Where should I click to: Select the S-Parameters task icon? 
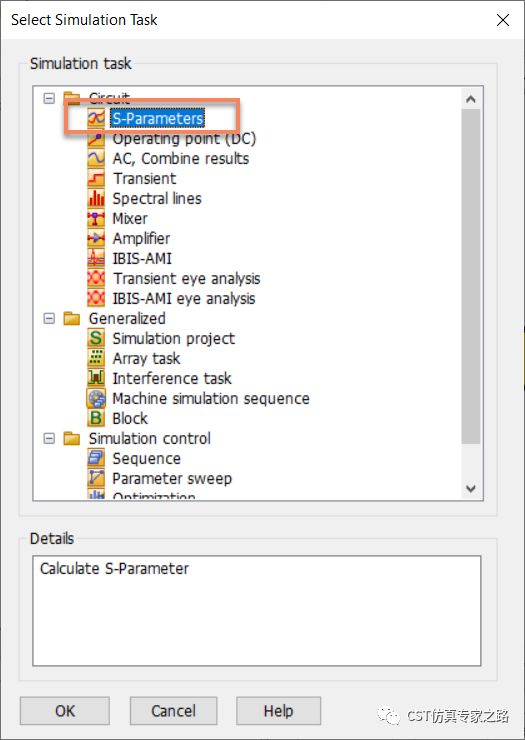[x=96, y=118]
